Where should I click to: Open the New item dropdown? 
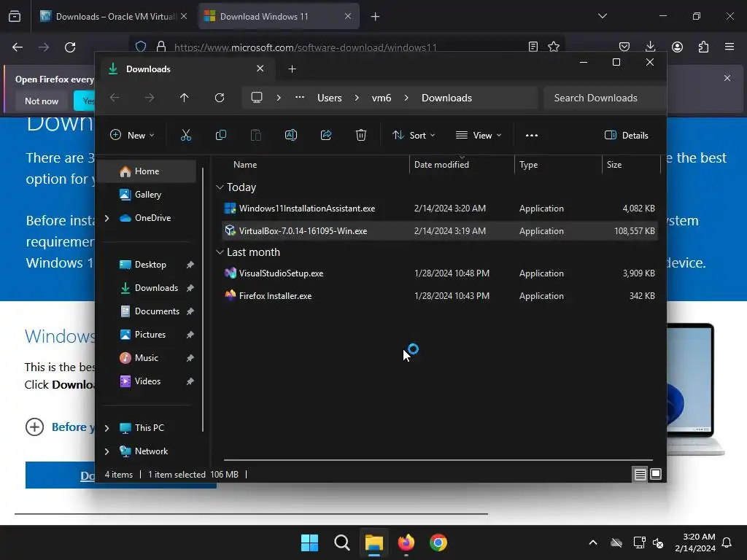[132, 135]
